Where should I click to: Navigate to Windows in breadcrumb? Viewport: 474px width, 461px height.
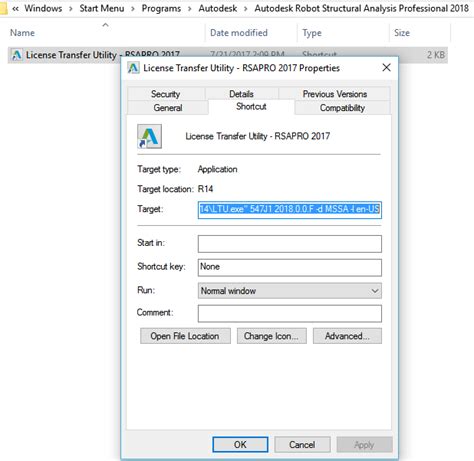tap(43, 8)
